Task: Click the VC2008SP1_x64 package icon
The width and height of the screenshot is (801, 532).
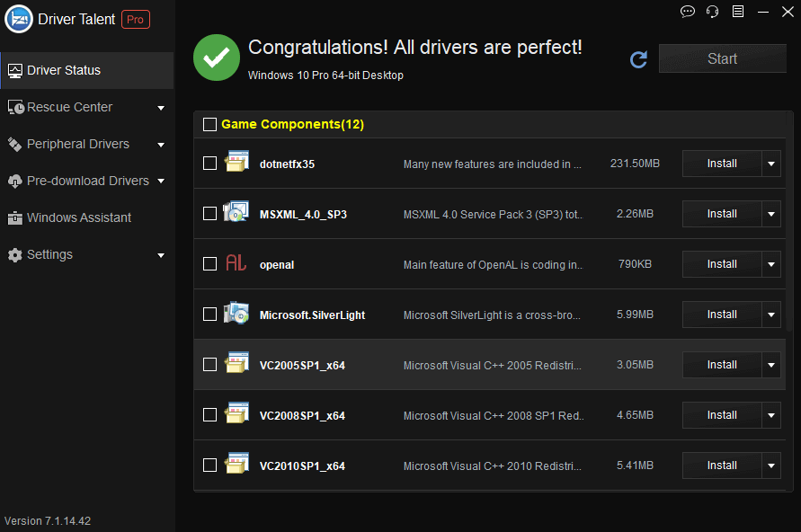Action: coord(236,413)
